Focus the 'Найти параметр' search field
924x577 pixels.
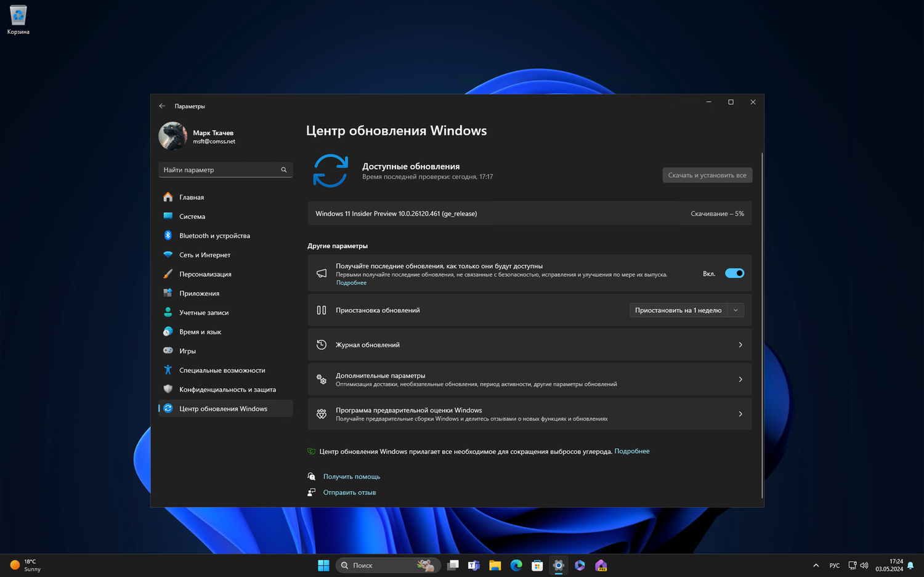(x=225, y=169)
